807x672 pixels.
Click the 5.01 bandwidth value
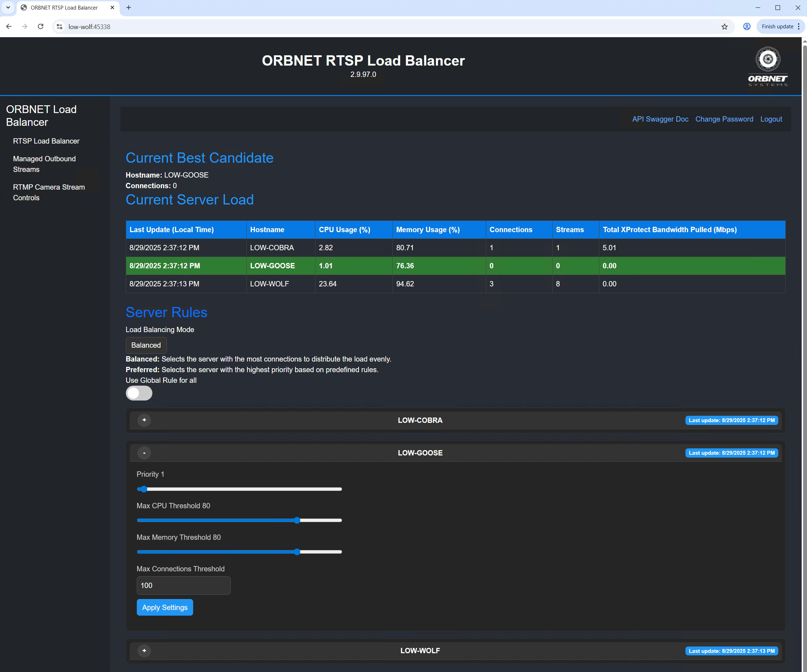point(609,247)
